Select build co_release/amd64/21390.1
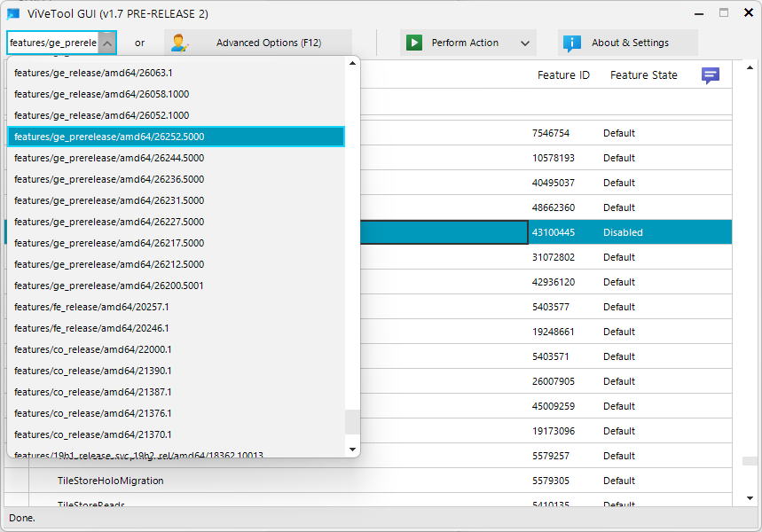Viewport: 762px width, 532px height. (176, 371)
